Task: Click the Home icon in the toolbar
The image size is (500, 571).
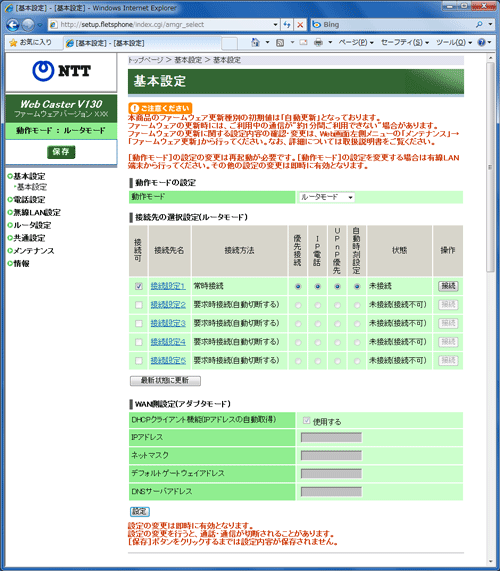Action: pyautogui.click(x=255, y=43)
